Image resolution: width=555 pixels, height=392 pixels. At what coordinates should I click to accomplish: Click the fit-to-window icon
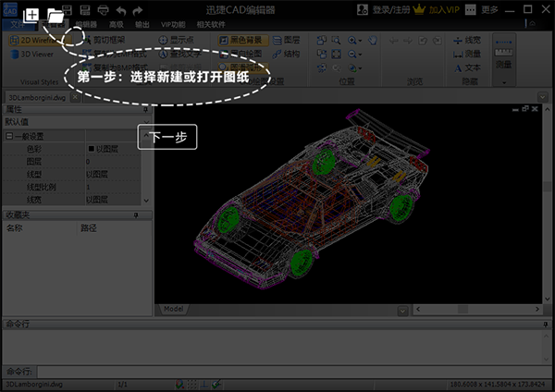(337, 55)
